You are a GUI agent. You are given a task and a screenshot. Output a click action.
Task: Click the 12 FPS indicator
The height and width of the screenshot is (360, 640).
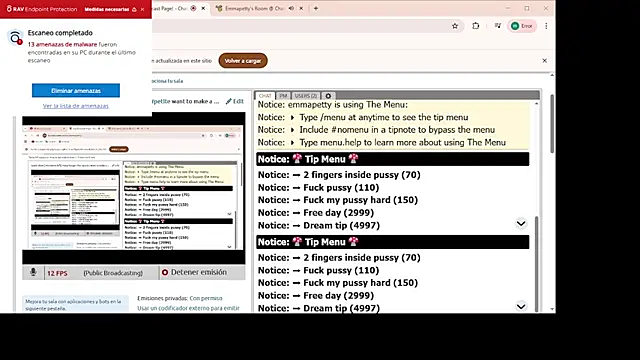(57, 273)
